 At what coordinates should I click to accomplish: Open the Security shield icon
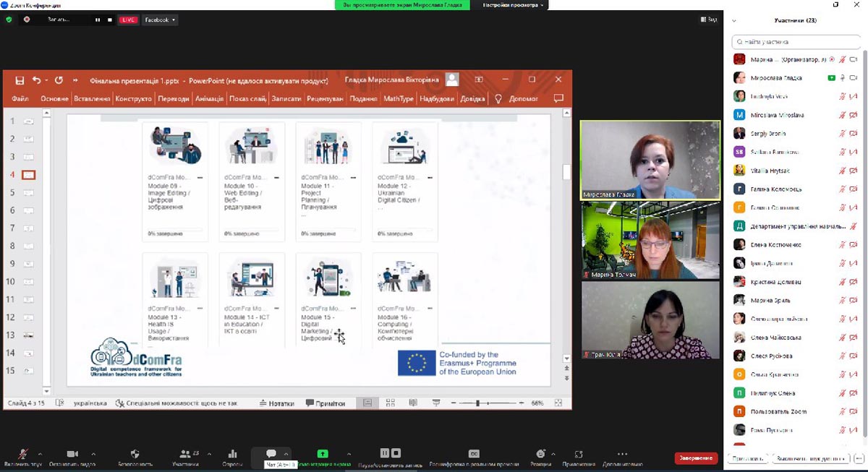pyautogui.click(x=135, y=453)
